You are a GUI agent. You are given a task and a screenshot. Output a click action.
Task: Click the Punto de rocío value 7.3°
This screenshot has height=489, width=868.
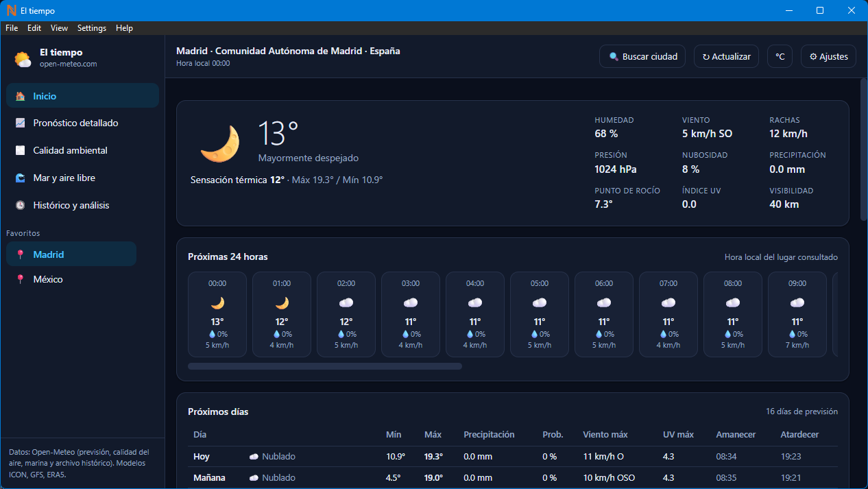click(603, 204)
